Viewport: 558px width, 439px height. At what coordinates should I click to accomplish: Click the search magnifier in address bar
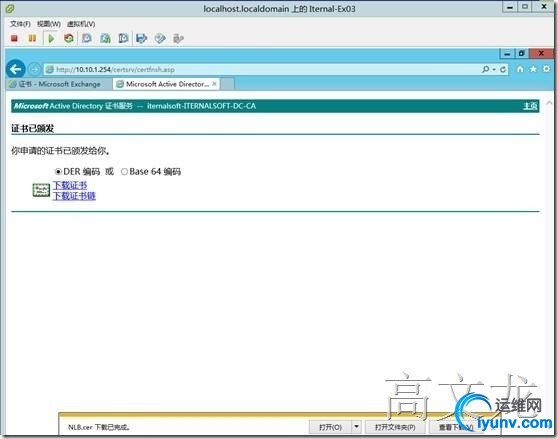point(485,69)
